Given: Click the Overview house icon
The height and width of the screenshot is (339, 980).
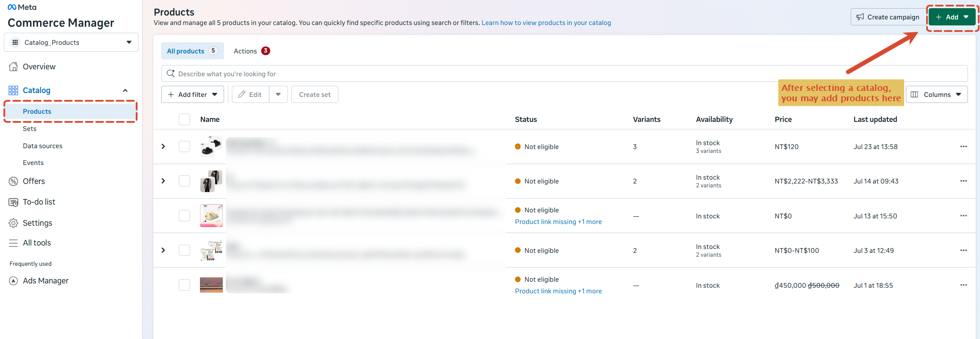Looking at the screenshot, I should (13, 66).
